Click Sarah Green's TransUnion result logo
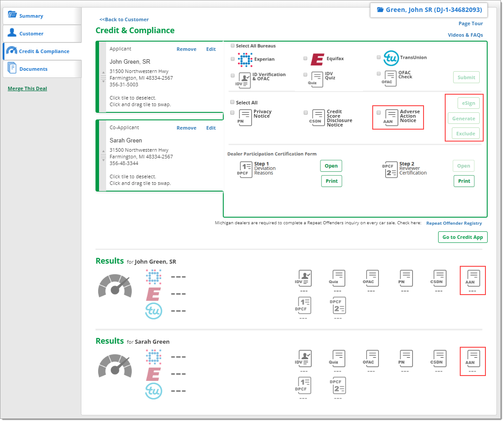 tap(154, 391)
